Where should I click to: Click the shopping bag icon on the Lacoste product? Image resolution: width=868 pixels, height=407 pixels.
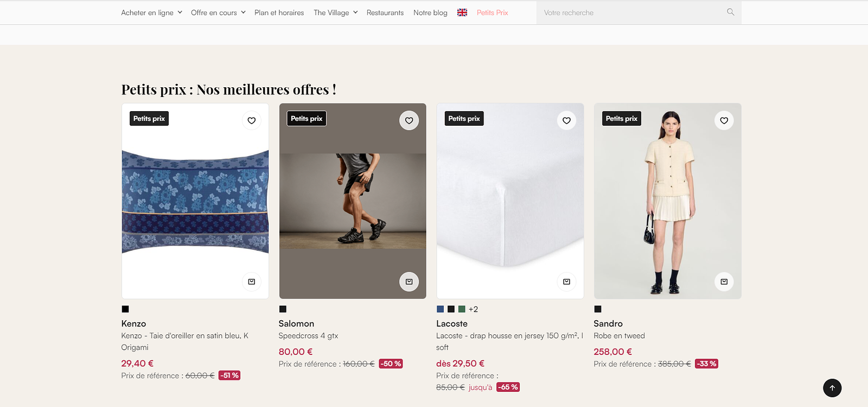[566, 282]
